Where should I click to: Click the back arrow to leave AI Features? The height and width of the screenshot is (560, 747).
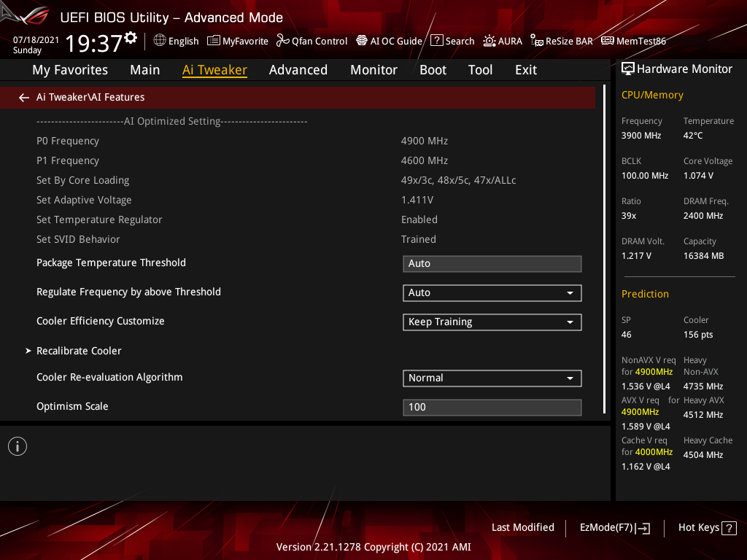(23, 96)
